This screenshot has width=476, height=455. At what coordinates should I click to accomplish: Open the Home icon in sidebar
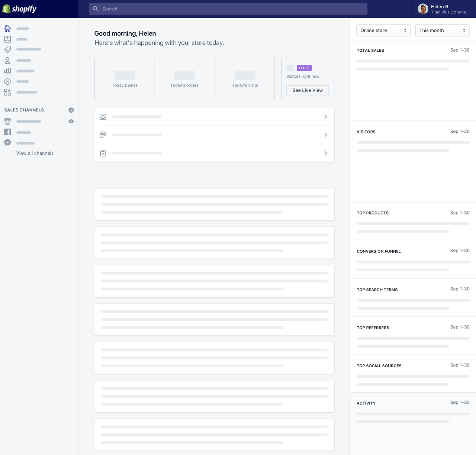click(x=7, y=29)
